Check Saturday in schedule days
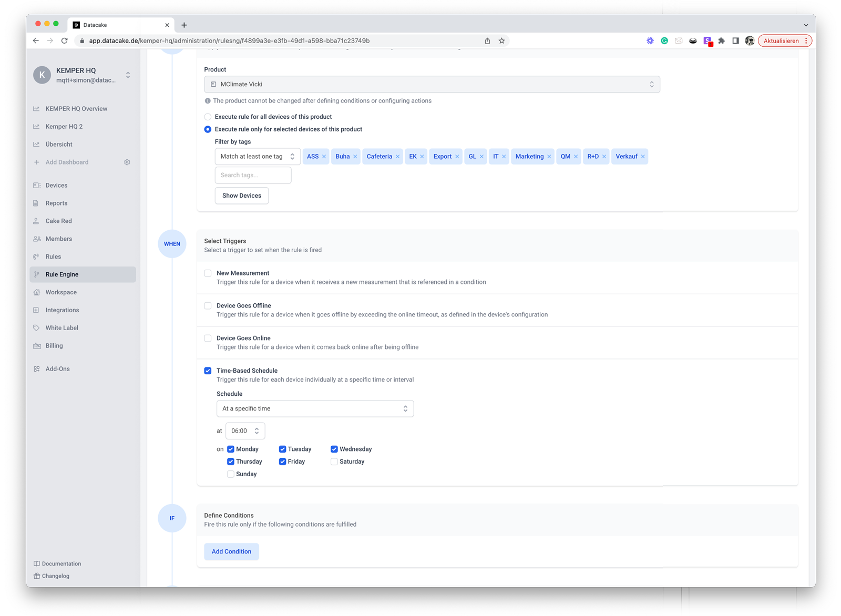 pyautogui.click(x=334, y=462)
